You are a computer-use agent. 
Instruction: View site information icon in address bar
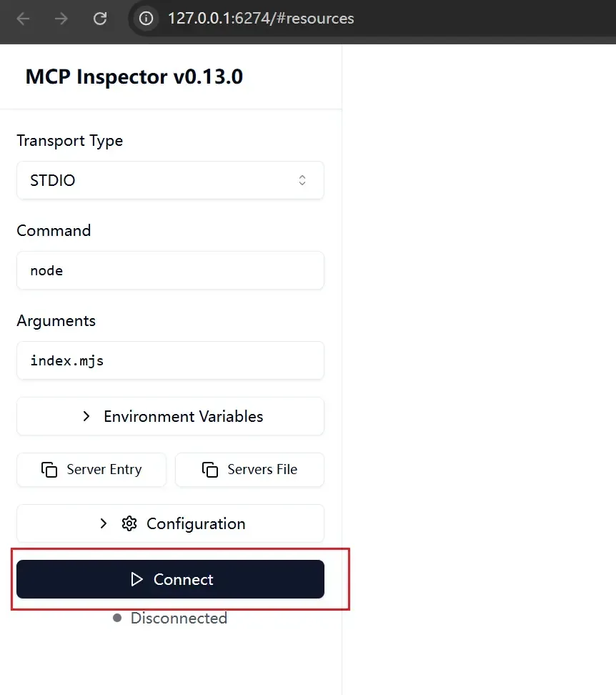click(x=146, y=19)
